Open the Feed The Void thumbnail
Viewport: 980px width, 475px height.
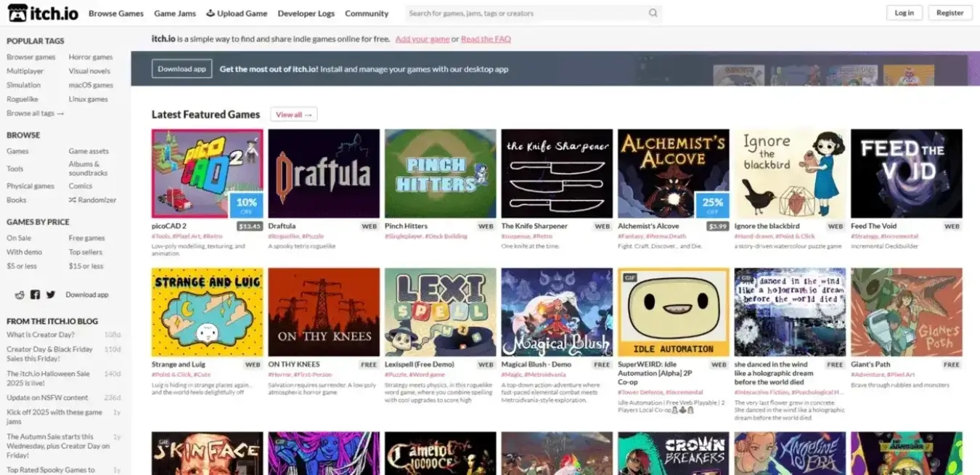[x=907, y=174]
